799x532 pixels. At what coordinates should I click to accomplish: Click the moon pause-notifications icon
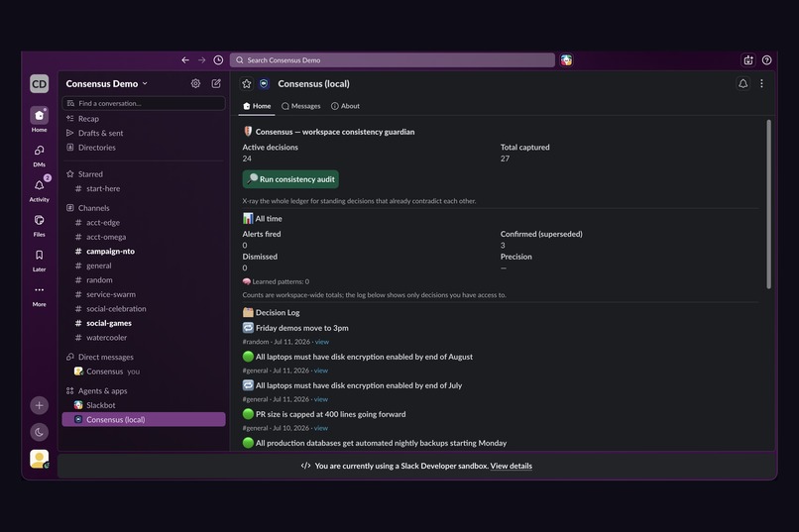click(x=40, y=432)
